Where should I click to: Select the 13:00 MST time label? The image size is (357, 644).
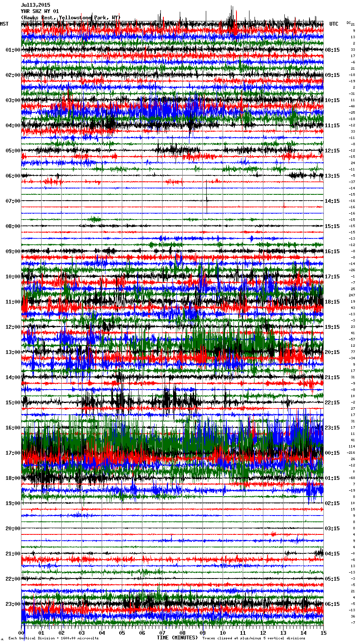coord(13,352)
